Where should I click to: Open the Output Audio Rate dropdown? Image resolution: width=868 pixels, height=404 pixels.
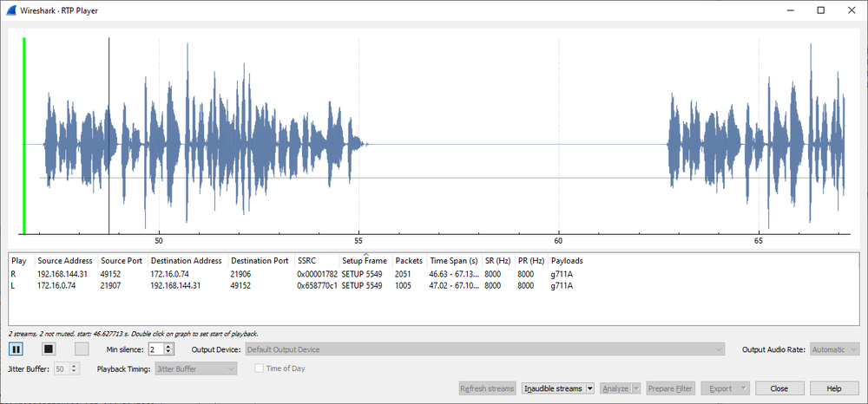click(x=835, y=349)
